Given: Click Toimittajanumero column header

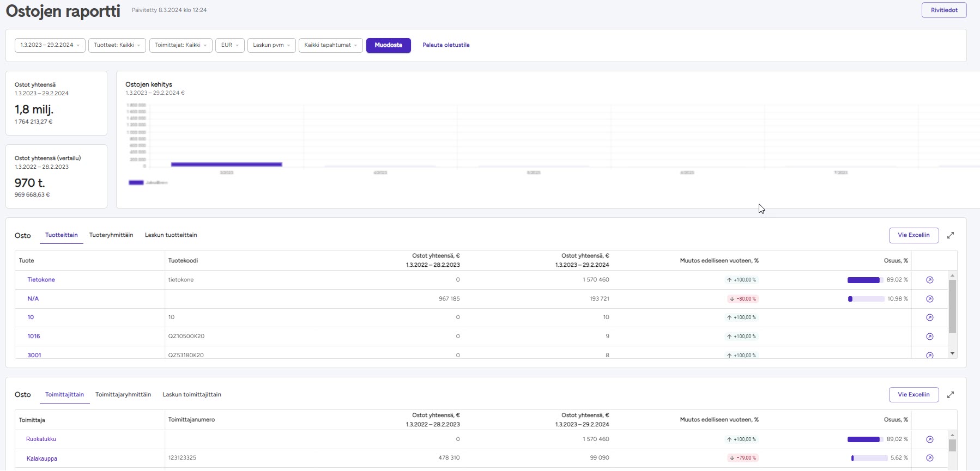Looking at the screenshot, I should (x=192, y=420).
